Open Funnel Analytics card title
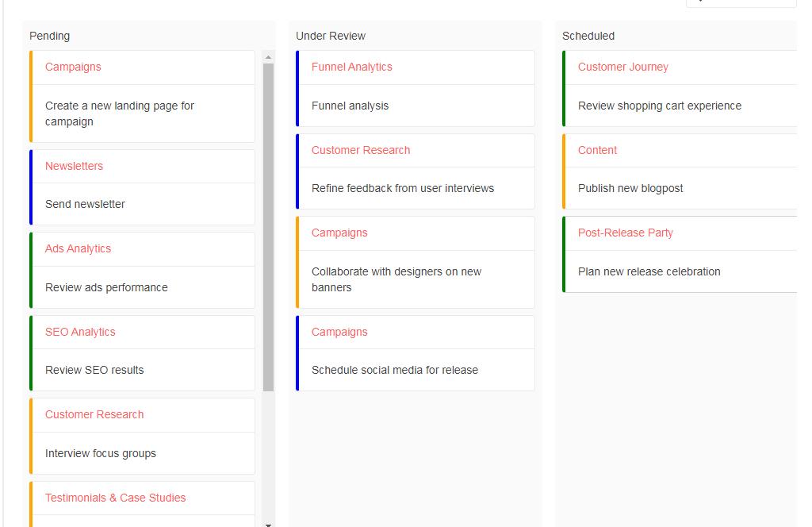The image size is (812, 527). click(x=351, y=67)
